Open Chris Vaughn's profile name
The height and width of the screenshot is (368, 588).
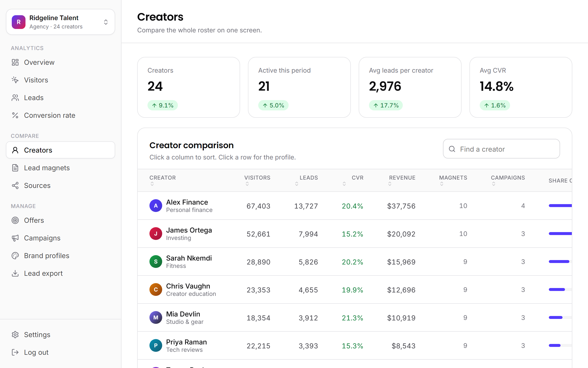click(x=188, y=286)
